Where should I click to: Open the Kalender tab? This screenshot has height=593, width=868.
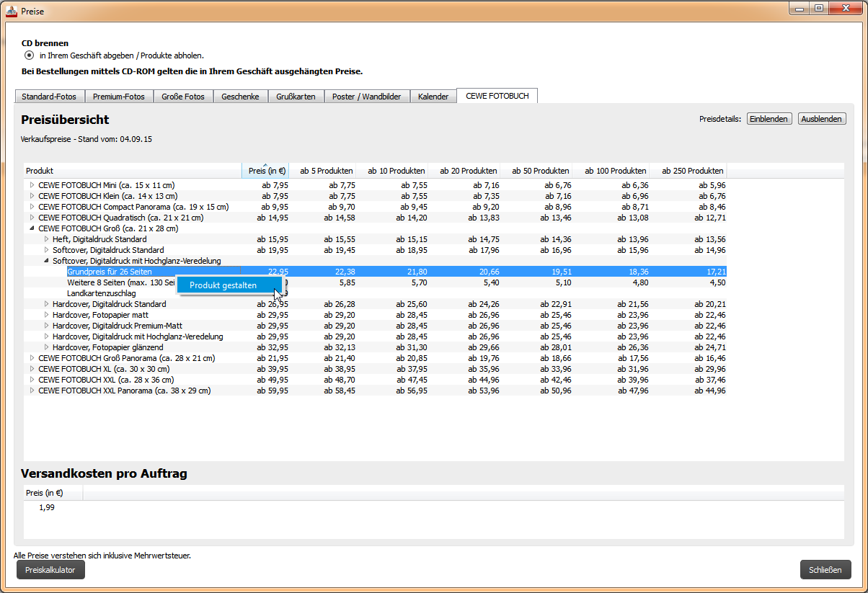coord(433,97)
